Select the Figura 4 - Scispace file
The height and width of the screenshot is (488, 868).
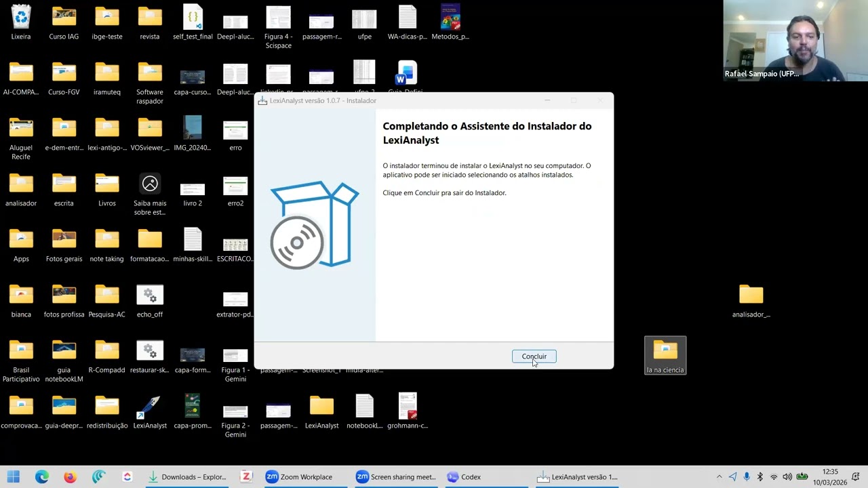pyautogui.click(x=278, y=27)
